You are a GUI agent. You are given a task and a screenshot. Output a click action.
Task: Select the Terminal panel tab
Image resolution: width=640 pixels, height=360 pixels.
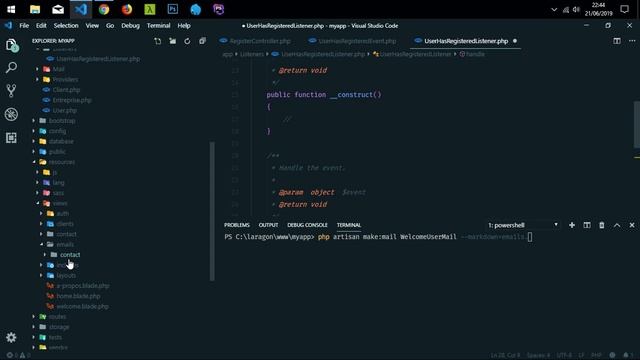click(x=349, y=225)
